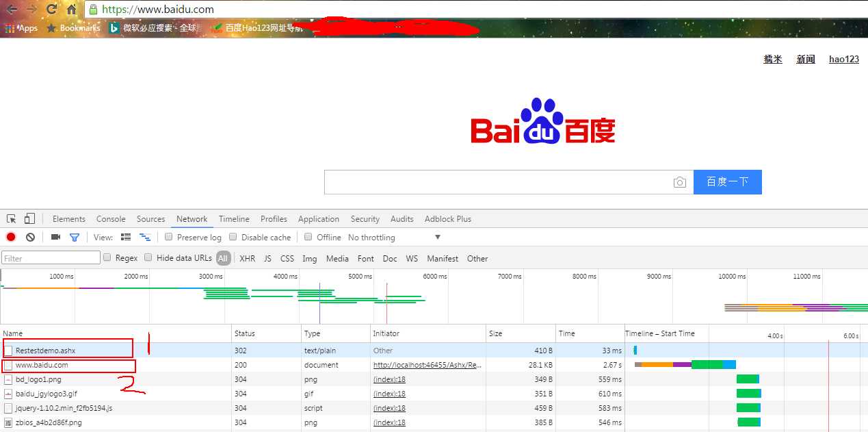Filter requests by Manifest type
868x432 pixels.
coord(443,259)
